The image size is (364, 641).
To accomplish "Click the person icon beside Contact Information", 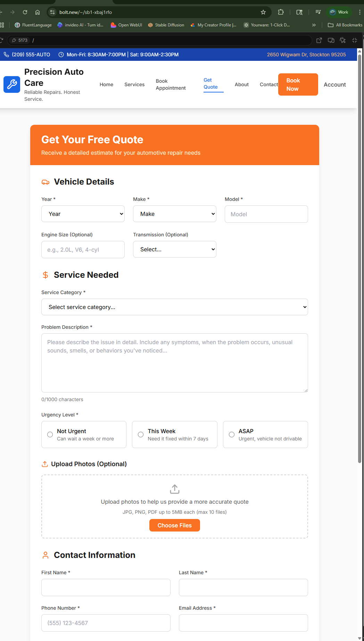I will tap(45, 555).
